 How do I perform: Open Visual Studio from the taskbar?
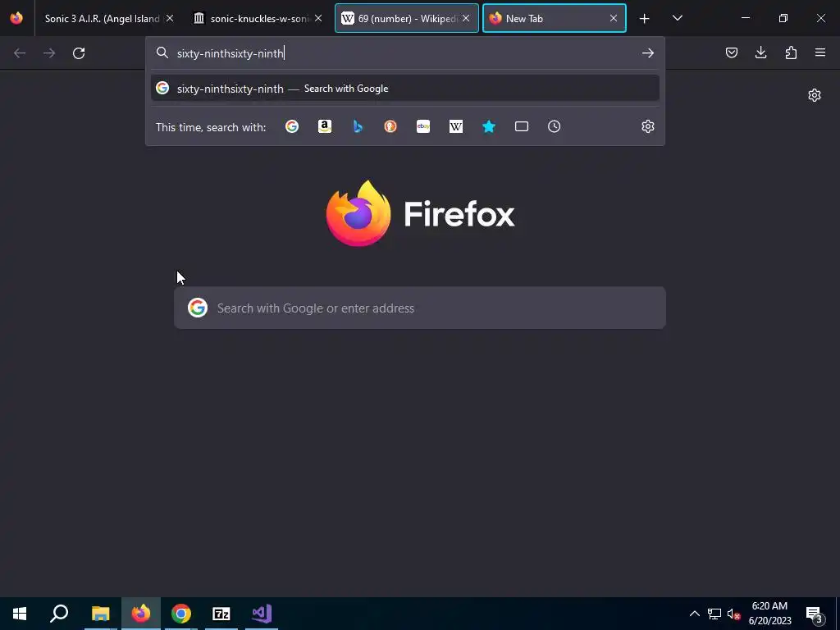pyautogui.click(x=262, y=614)
